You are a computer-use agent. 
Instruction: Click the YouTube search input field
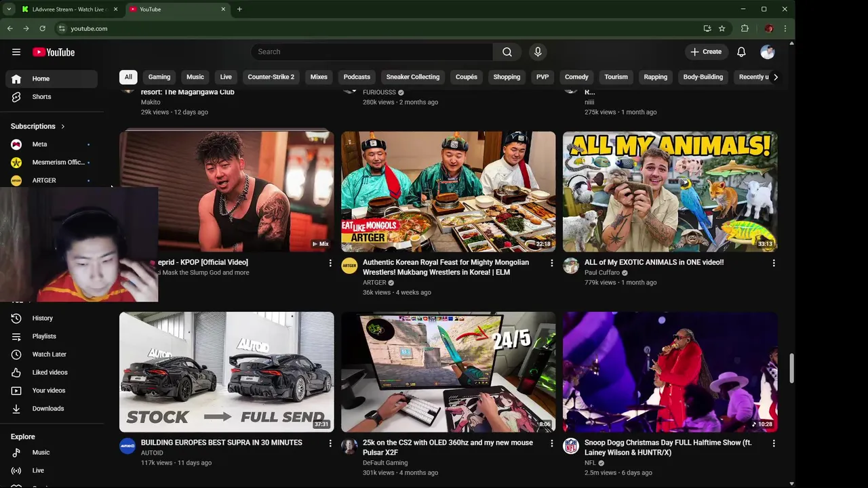[x=372, y=52]
